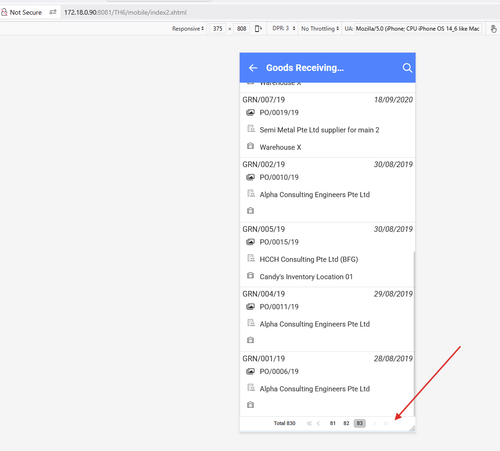Toggle touch simulation hand icon
Screen dimensions: 500x451
494,29
